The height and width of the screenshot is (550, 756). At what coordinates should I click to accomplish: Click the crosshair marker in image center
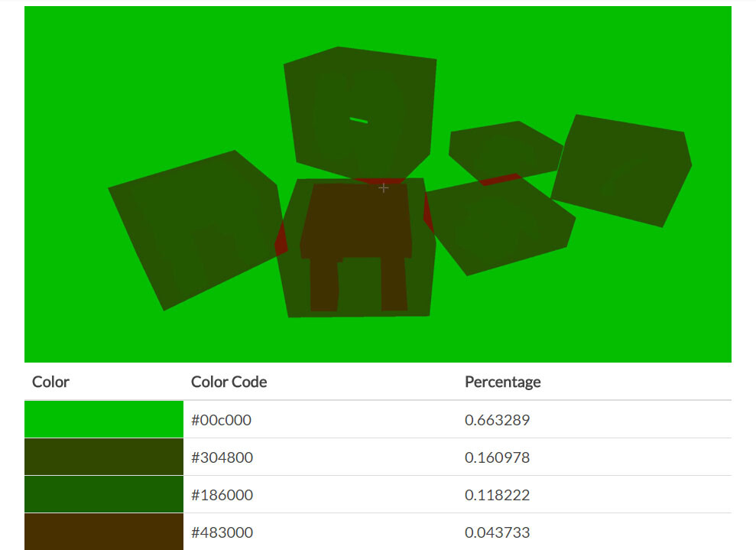[384, 187]
